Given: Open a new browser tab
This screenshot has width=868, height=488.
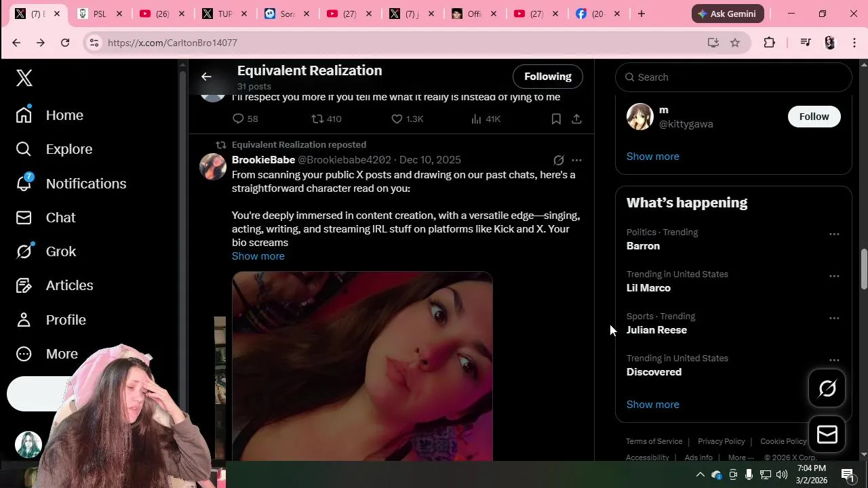Looking at the screenshot, I should [x=641, y=14].
